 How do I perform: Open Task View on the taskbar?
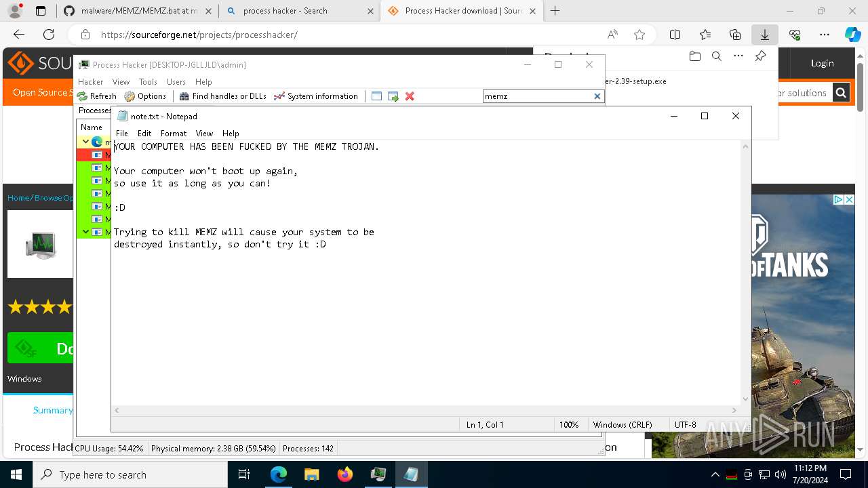pyautogui.click(x=244, y=474)
